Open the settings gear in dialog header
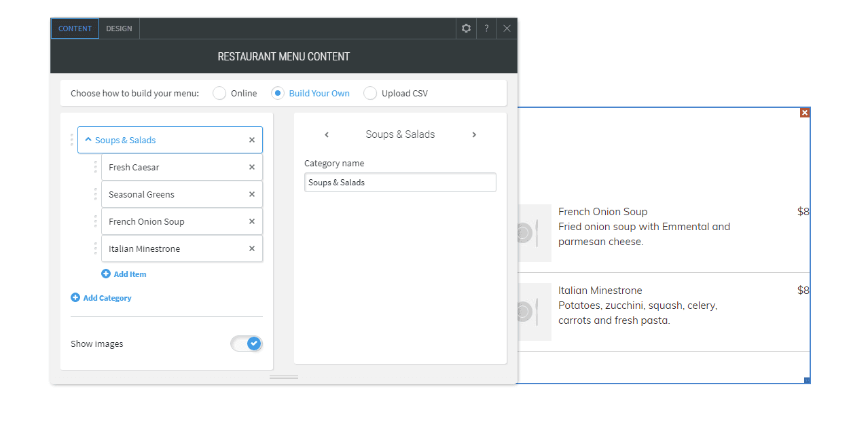This screenshot has height=446, width=868. (x=466, y=29)
